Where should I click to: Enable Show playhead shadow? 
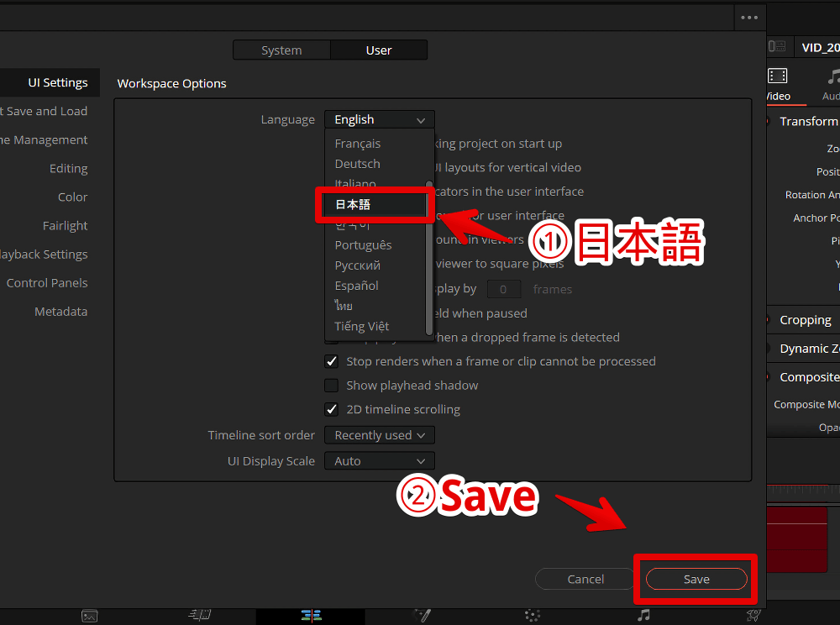tap(332, 386)
